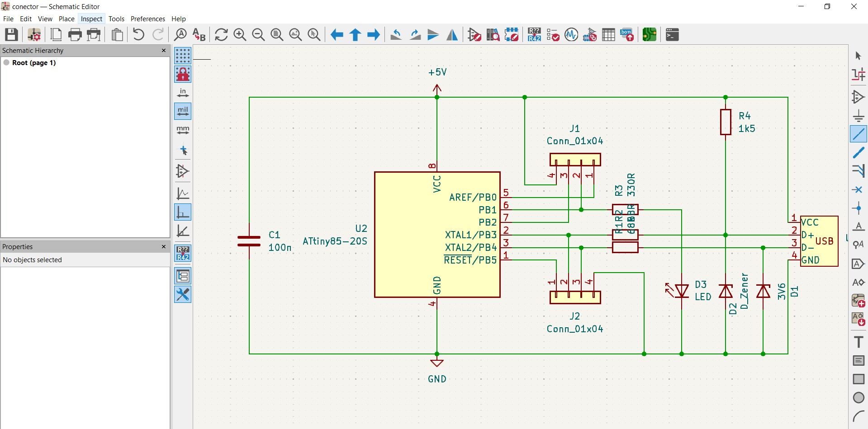Open the View menu

tap(45, 19)
